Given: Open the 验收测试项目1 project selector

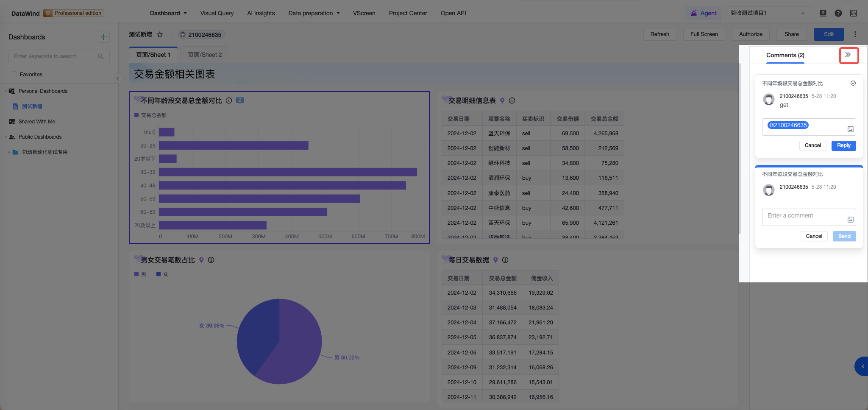Looking at the screenshot, I should [x=767, y=13].
